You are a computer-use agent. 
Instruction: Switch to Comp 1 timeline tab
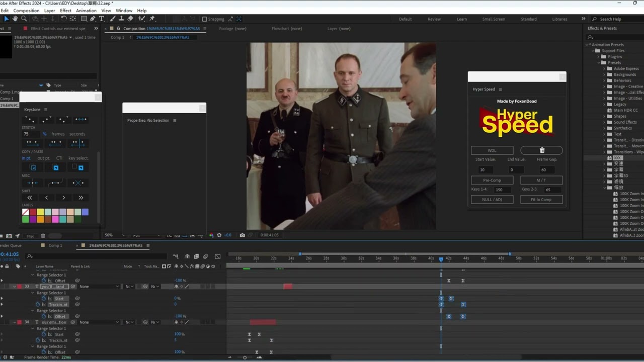pyautogui.click(x=55, y=245)
